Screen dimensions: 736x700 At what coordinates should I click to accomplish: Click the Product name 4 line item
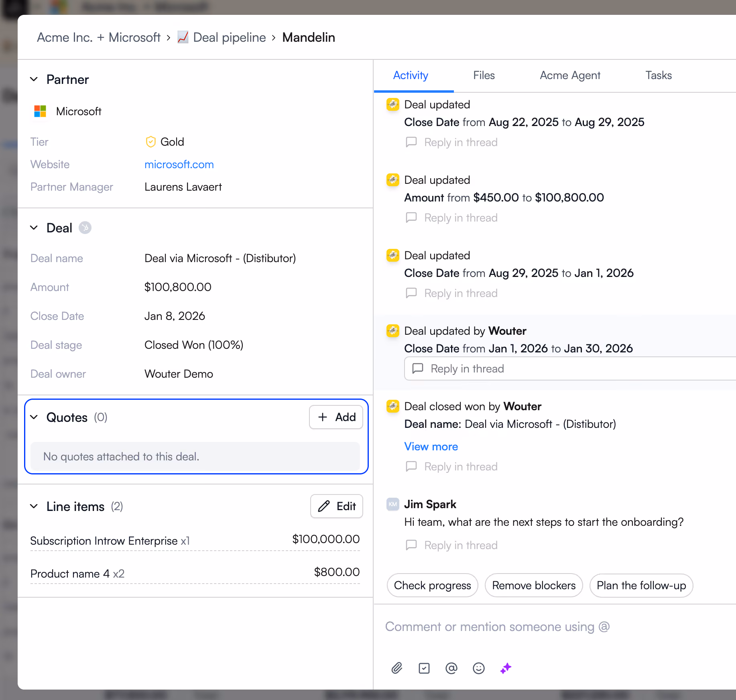[77, 574]
